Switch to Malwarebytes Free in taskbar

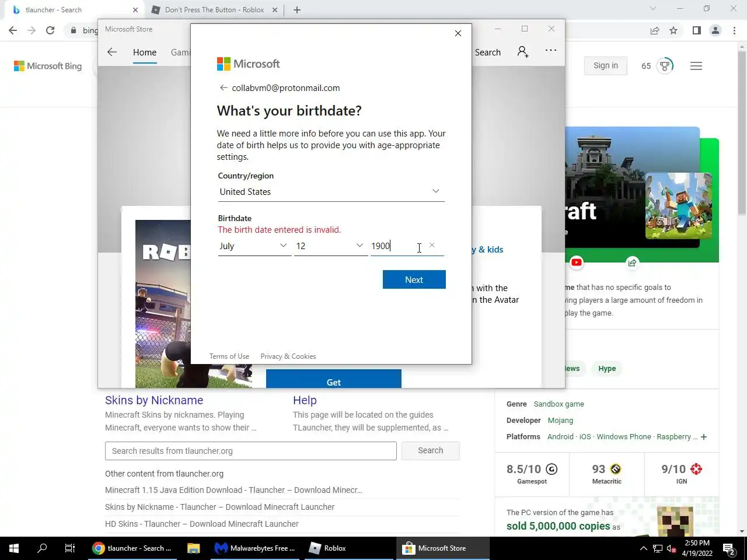(255, 548)
